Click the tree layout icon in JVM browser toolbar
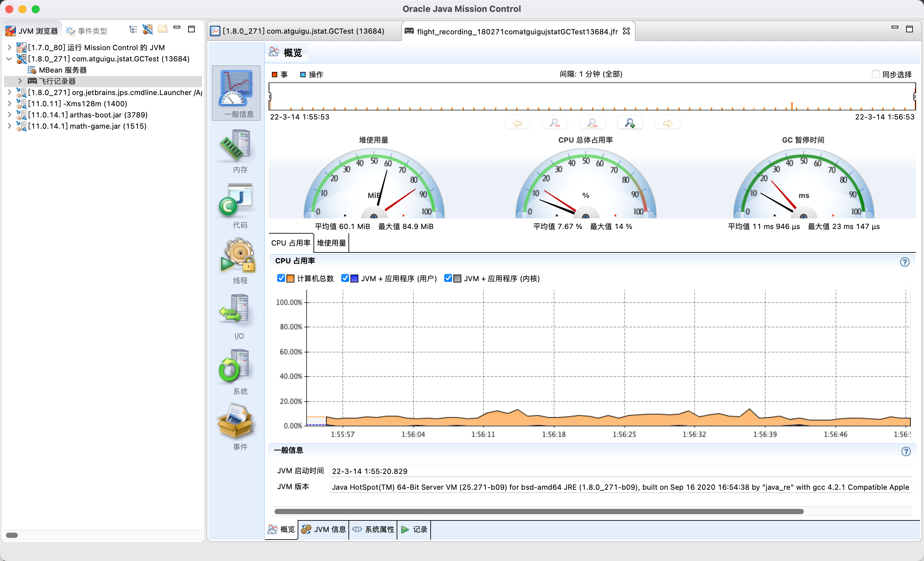Image resolution: width=924 pixels, height=561 pixels. click(133, 30)
